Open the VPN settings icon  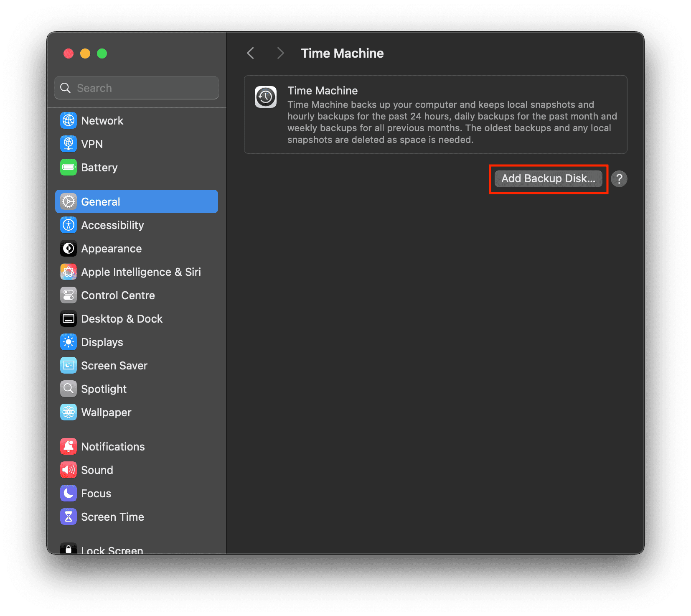coord(69,144)
